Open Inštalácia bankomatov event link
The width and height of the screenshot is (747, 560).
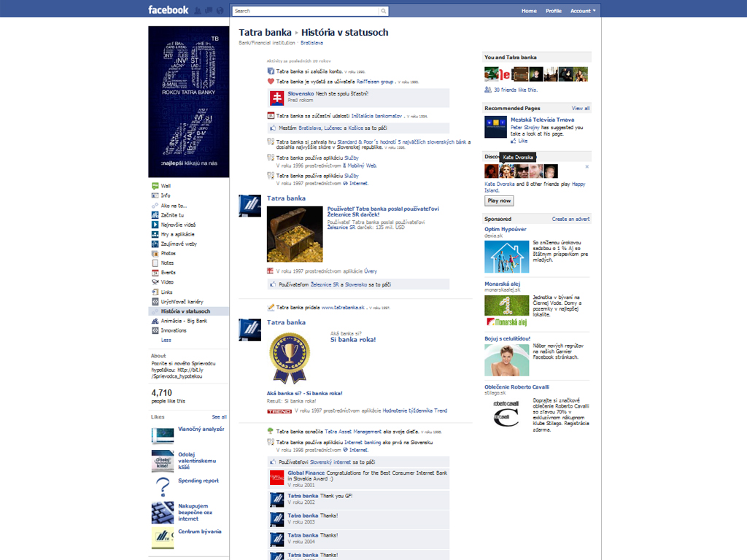click(376, 116)
